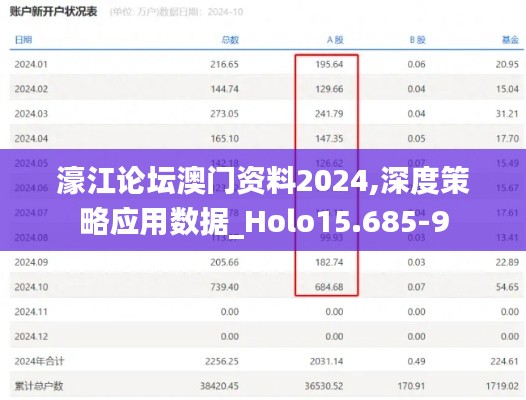Screen dimensions: 526x400
Task: Click the 22.89 fund value
Action: pyautogui.click(x=507, y=262)
